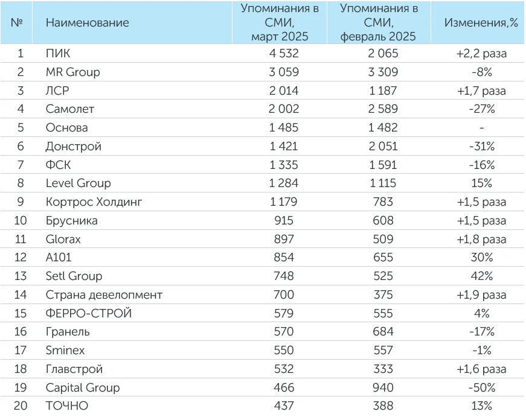Select the "Упоминания в СМИ, февраль 2025" header

coord(378,23)
